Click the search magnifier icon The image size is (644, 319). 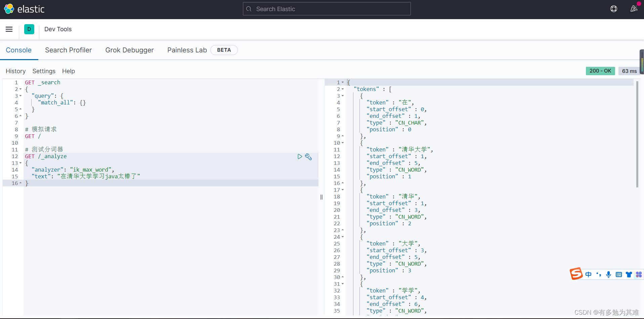click(249, 9)
